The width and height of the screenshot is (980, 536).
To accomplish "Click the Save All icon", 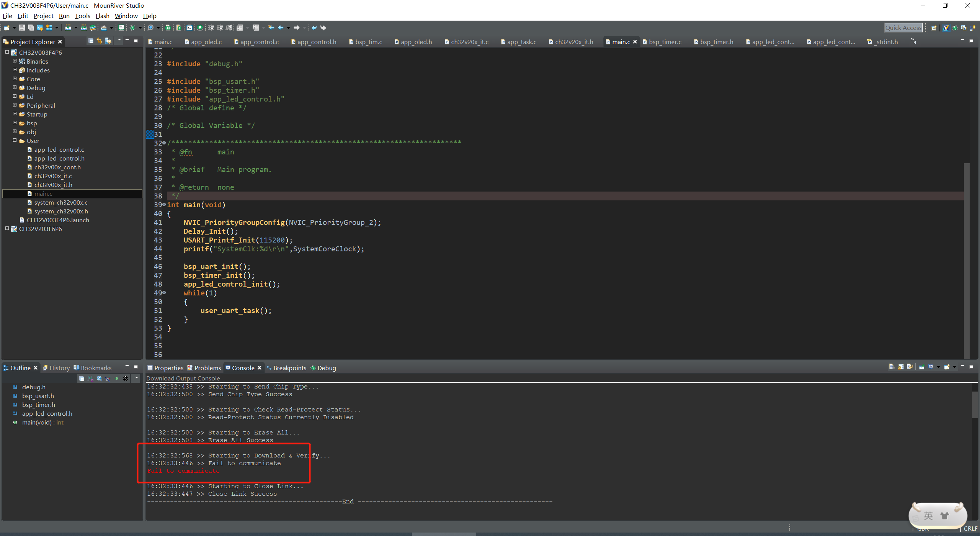I will click(x=31, y=28).
